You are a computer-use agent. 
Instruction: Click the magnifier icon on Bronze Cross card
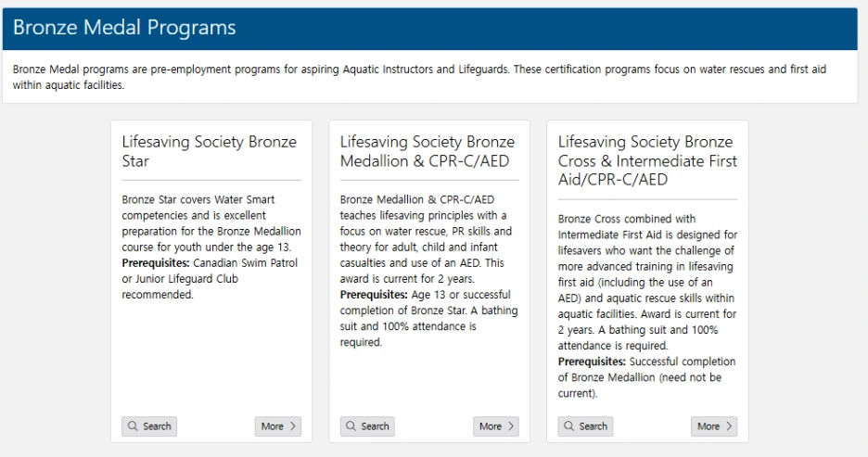tap(569, 426)
